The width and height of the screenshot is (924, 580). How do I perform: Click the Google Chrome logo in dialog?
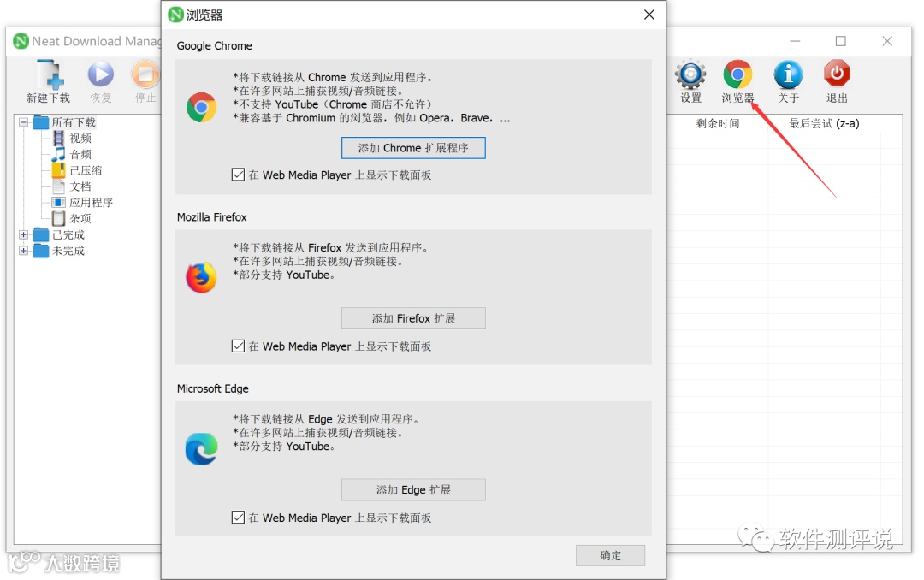point(202,107)
